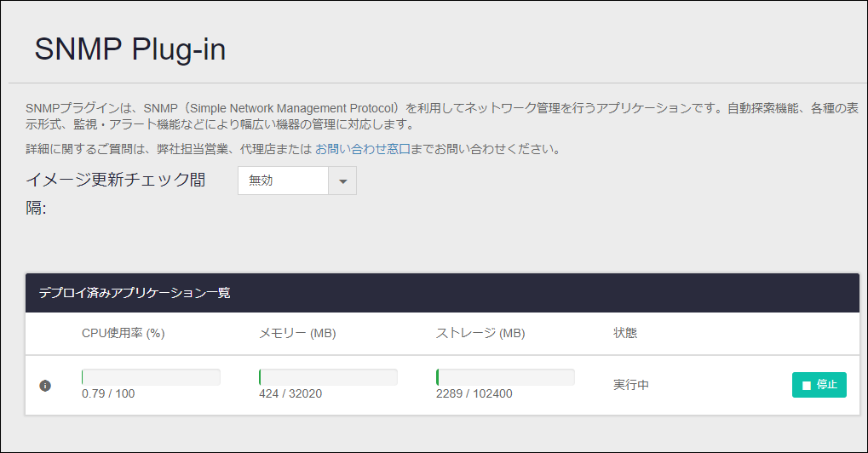Screen dimensions: 868x453
Task: Click the メモリー (MB) column header
Action: (x=297, y=333)
